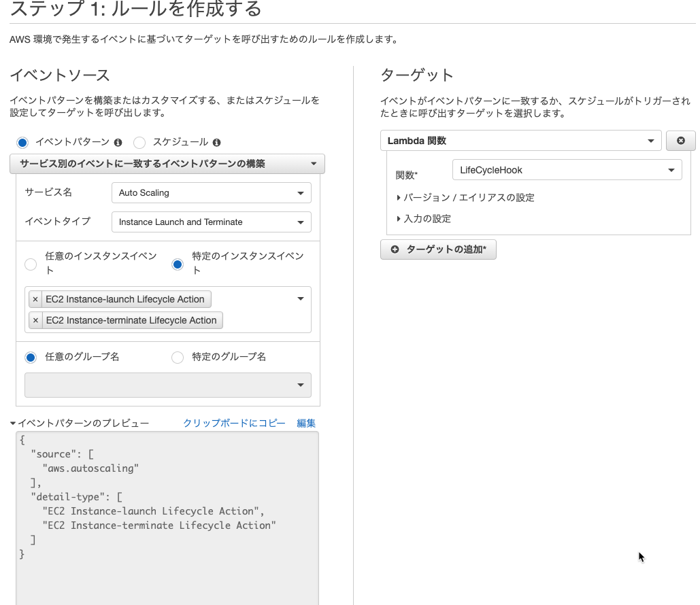Choose 特定のインスタンスイベント radio option
The height and width of the screenshot is (605, 700).
tap(178, 264)
